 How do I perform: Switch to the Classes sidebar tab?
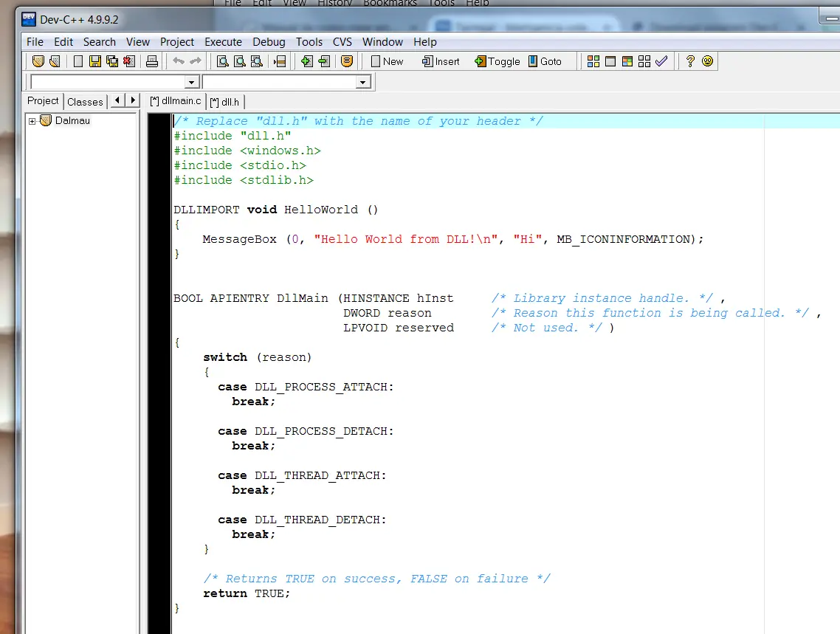(x=85, y=102)
